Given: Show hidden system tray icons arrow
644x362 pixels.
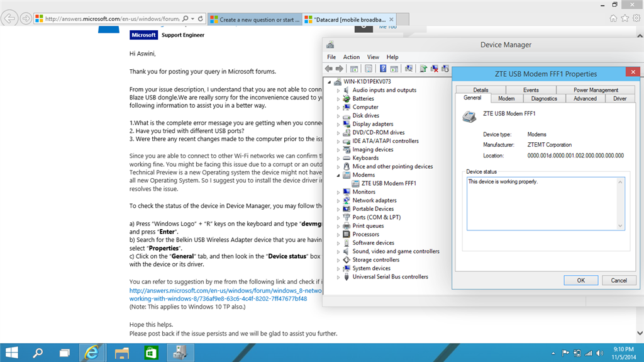Looking at the screenshot, I should (553, 353).
